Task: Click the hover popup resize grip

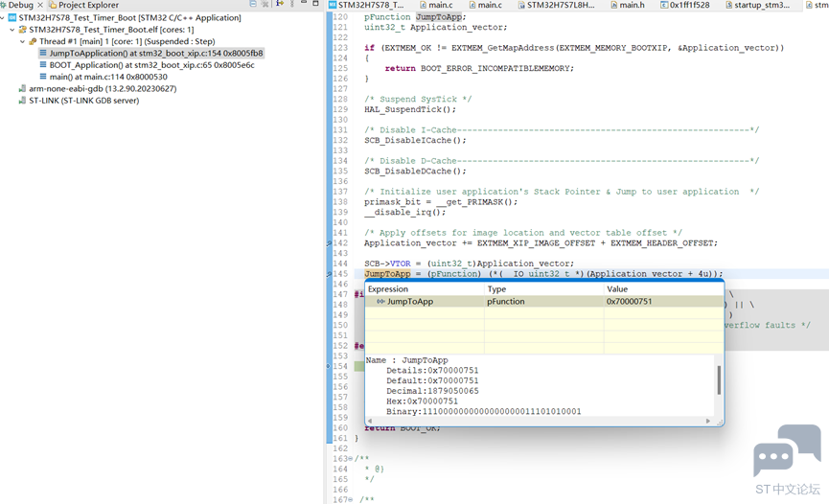Action: [720, 422]
